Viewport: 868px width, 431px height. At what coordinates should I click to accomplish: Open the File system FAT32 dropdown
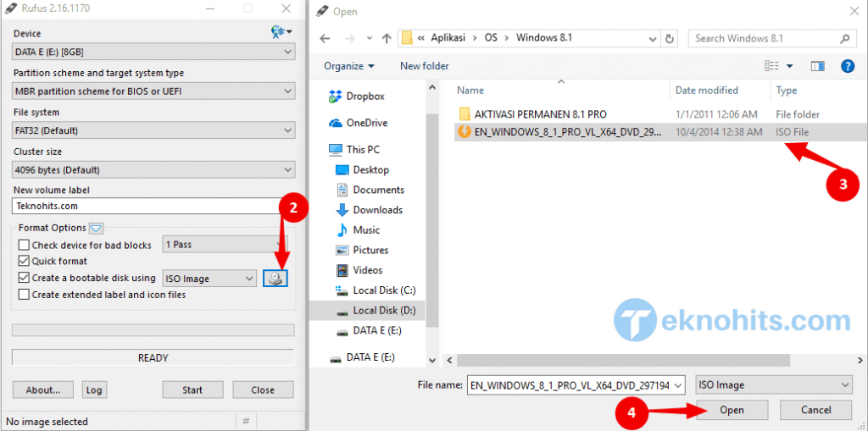coord(153,130)
